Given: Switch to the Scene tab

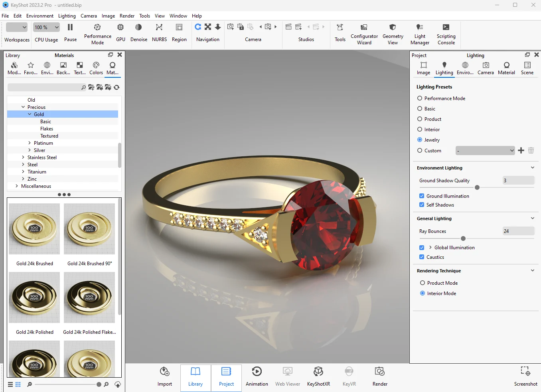Looking at the screenshot, I should tap(527, 68).
